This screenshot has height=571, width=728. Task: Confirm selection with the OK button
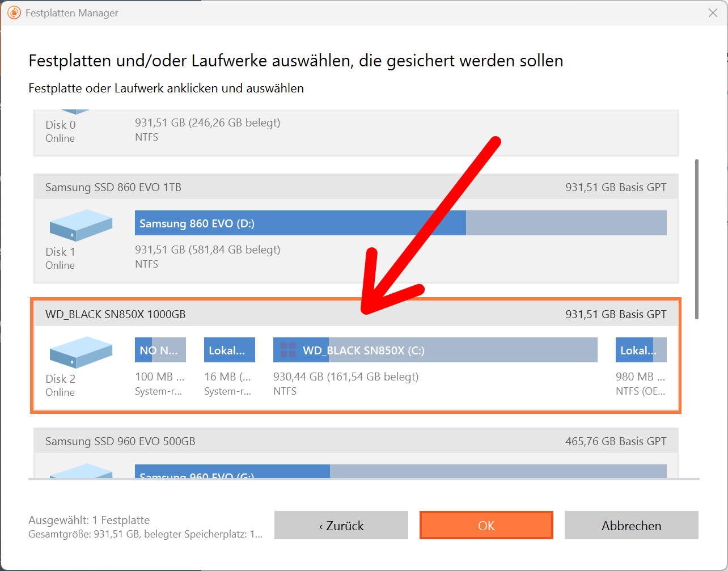coord(486,525)
